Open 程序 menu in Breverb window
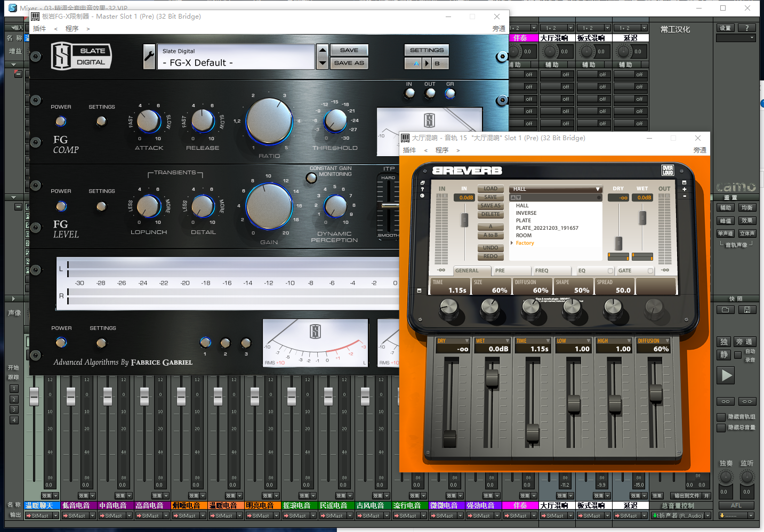 tap(442, 150)
